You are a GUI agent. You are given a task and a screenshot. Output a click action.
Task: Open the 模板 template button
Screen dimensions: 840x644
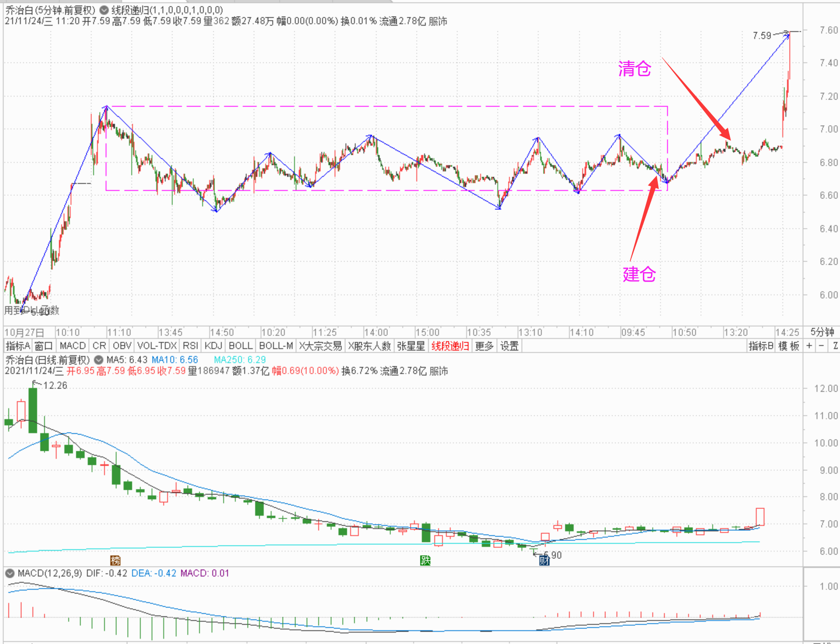pyautogui.click(x=789, y=346)
